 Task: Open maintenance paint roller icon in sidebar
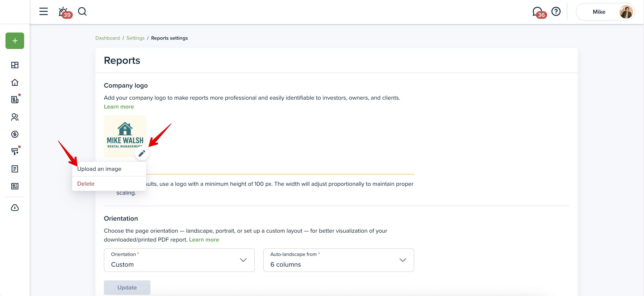point(15,152)
